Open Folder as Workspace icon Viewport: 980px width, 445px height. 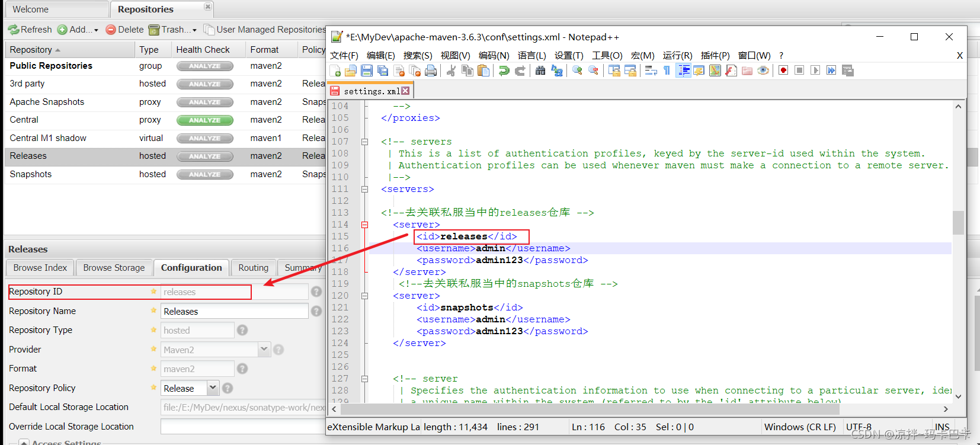747,71
